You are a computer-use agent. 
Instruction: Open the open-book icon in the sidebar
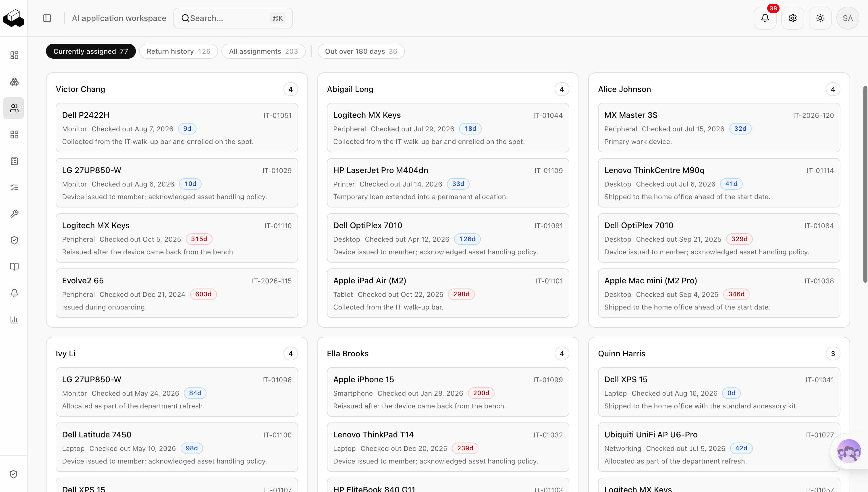click(x=14, y=267)
